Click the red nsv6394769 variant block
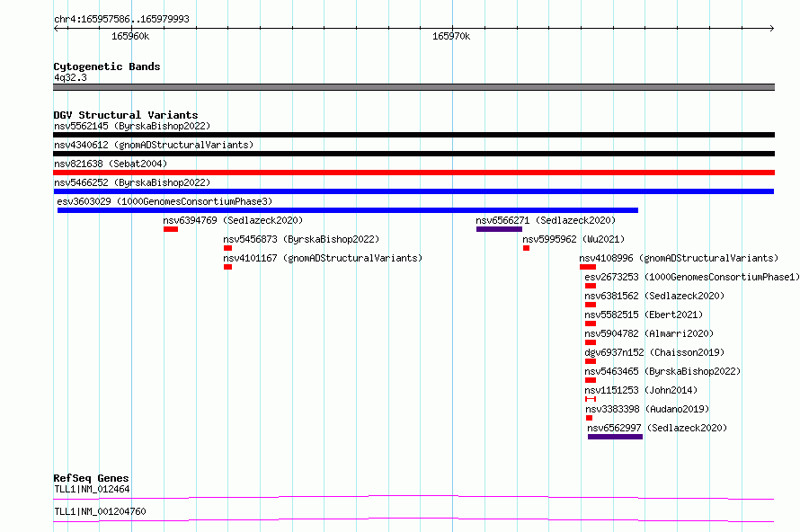The image size is (800, 532). 171,229
